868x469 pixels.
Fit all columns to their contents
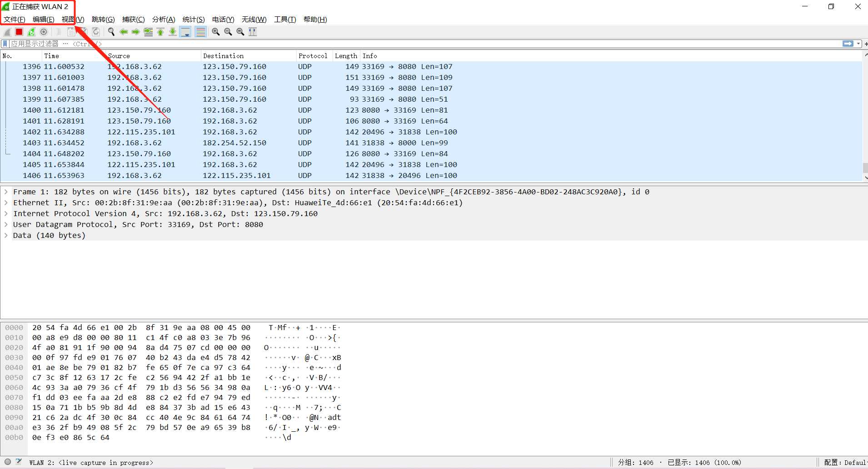253,32
